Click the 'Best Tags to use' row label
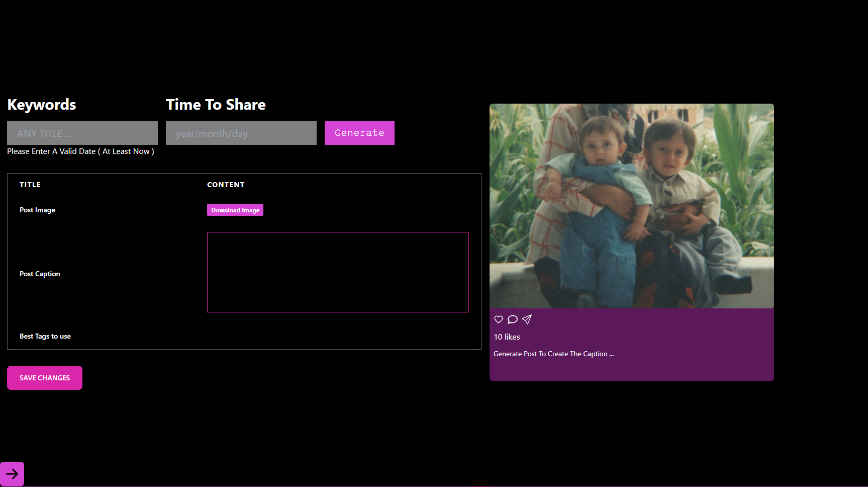This screenshot has height=487, width=868. (x=45, y=336)
